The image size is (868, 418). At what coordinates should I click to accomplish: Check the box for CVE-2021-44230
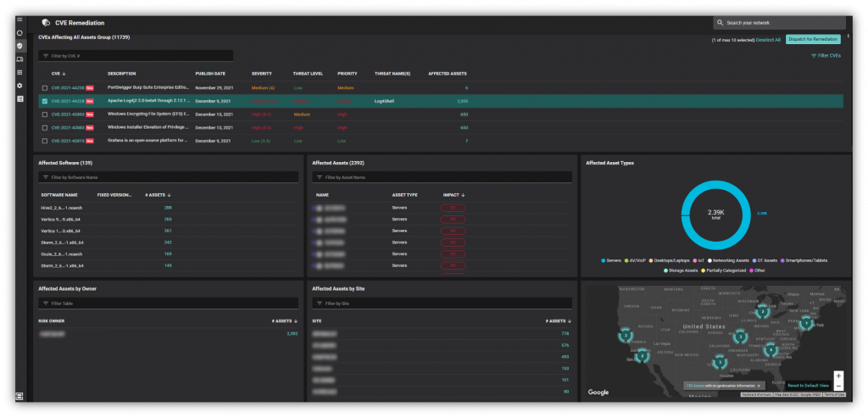[45, 87]
